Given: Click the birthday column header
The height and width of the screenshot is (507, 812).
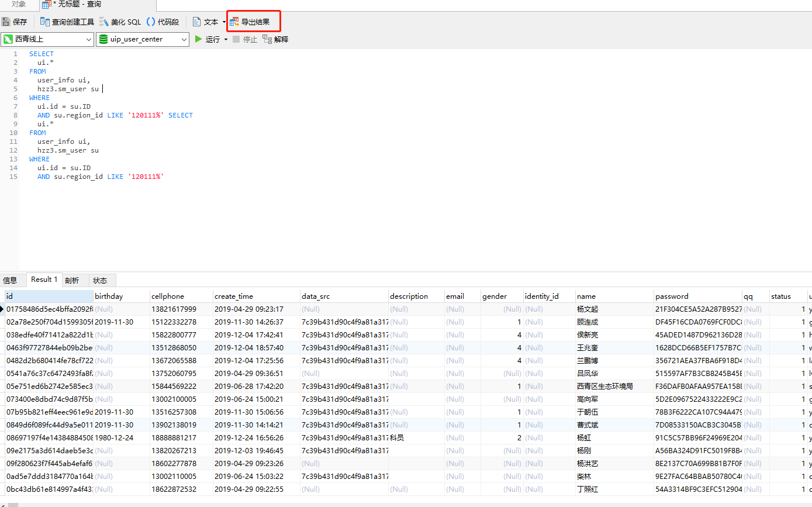Looking at the screenshot, I should click(x=122, y=296).
